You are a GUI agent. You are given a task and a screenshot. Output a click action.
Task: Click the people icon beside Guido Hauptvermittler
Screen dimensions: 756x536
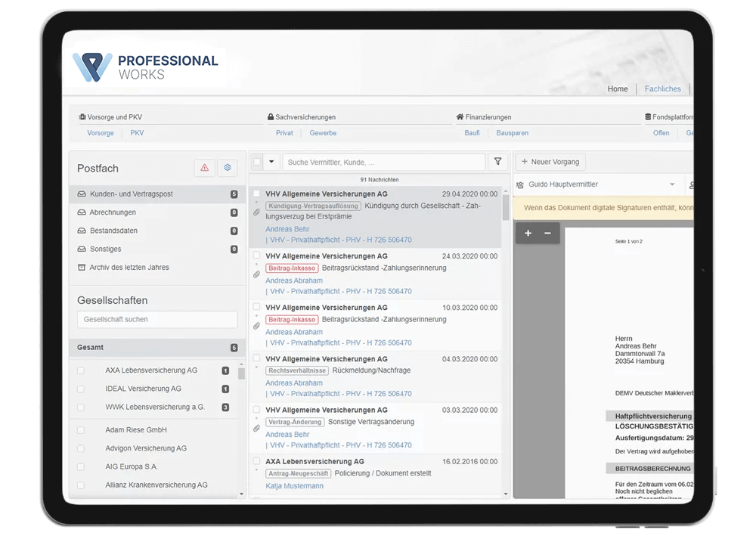[x=520, y=184]
